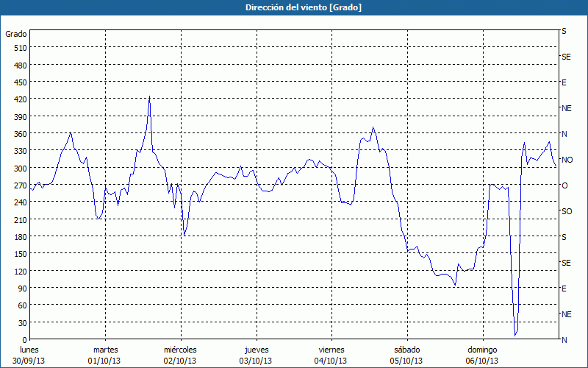Click the 180 tick label on left axis
The image size is (588, 368).
(x=19, y=237)
